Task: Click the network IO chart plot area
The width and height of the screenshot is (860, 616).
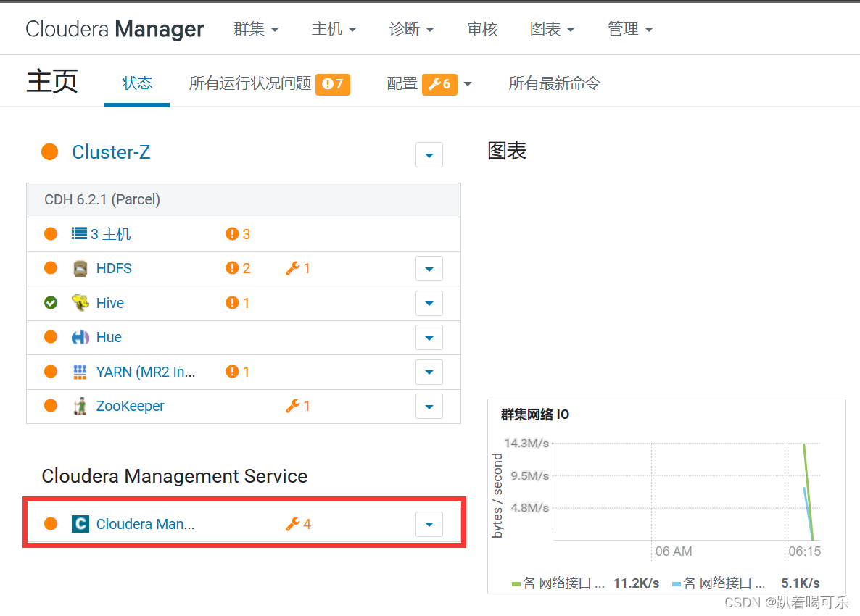Action: point(687,491)
